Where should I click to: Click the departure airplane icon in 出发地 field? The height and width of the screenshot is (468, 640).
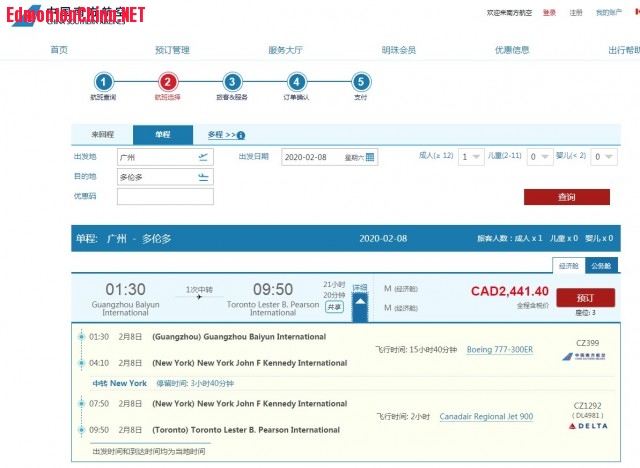coord(204,157)
